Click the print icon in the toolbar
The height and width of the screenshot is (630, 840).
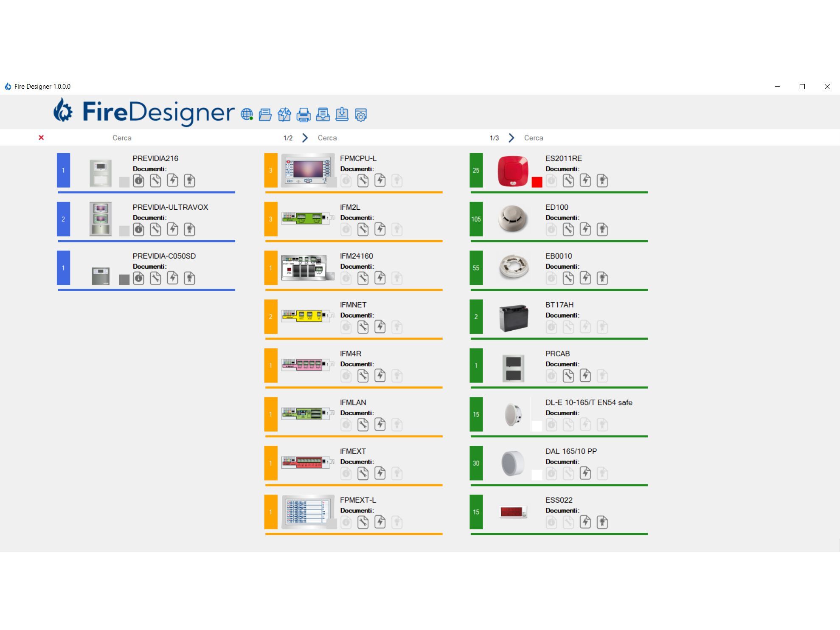tap(303, 115)
